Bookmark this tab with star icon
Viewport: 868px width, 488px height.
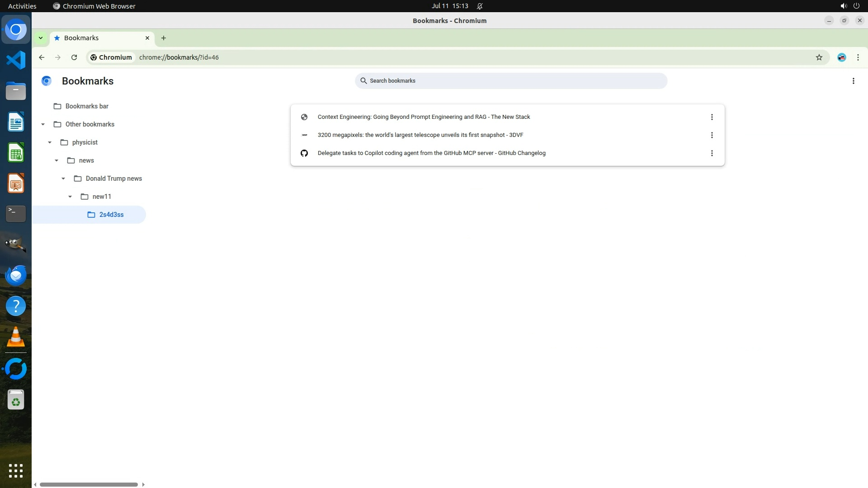[x=819, y=57]
